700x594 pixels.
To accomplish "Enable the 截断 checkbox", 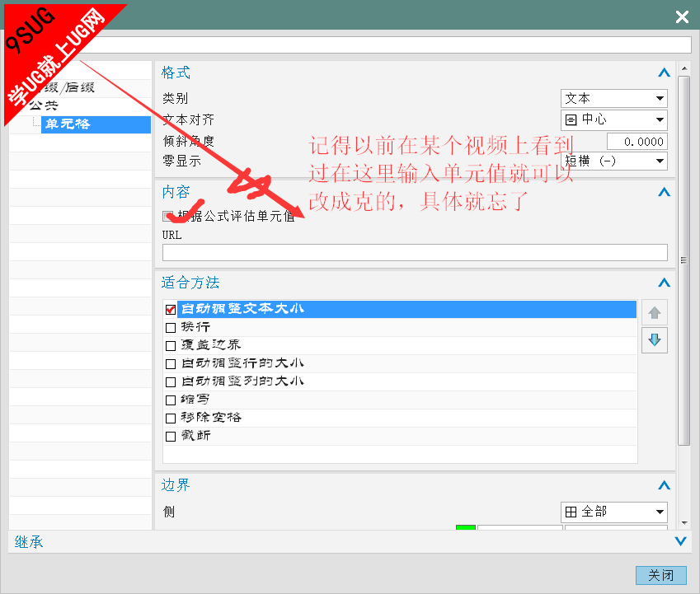I will 170,436.
